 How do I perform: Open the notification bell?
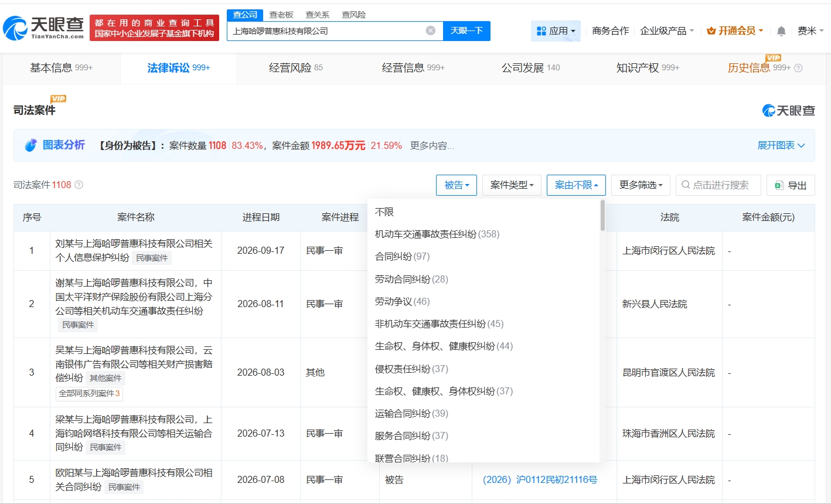(781, 30)
